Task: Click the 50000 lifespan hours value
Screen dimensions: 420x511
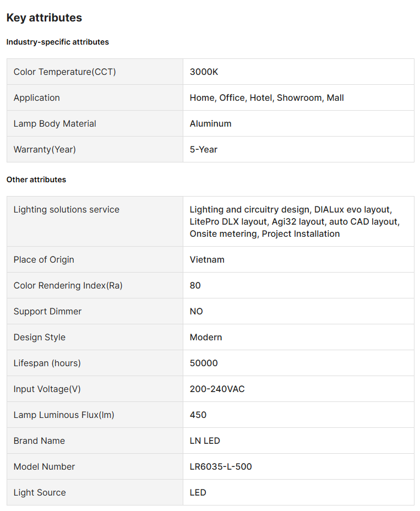Action: pos(204,363)
